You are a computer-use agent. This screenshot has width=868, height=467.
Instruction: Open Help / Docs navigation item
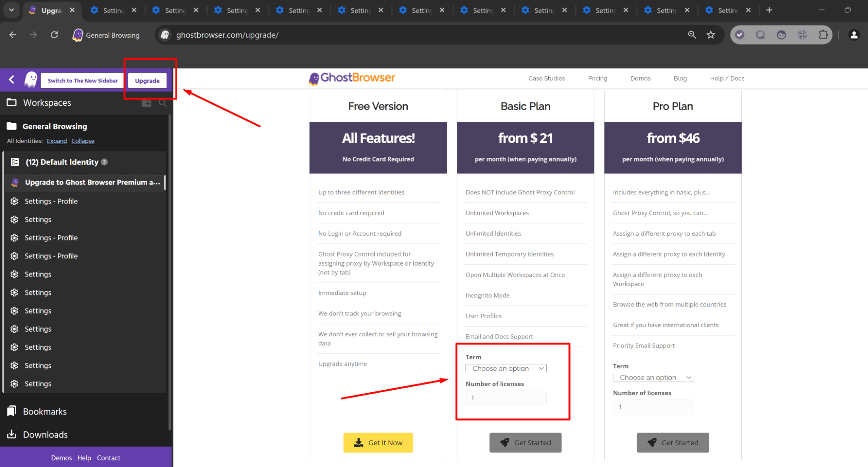[727, 79]
